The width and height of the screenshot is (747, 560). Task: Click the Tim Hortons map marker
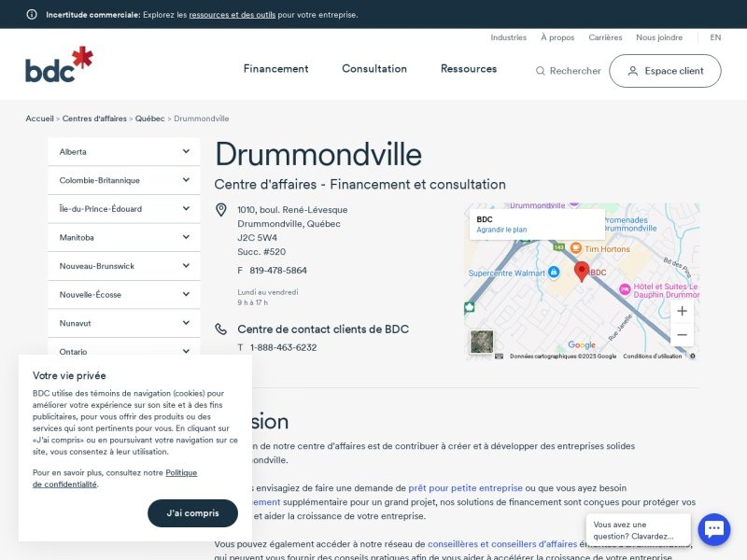pos(575,248)
